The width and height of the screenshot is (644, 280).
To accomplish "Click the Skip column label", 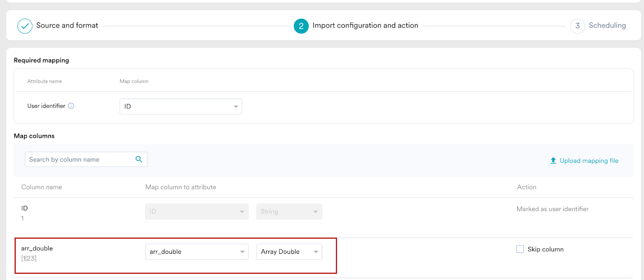I will [x=545, y=249].
